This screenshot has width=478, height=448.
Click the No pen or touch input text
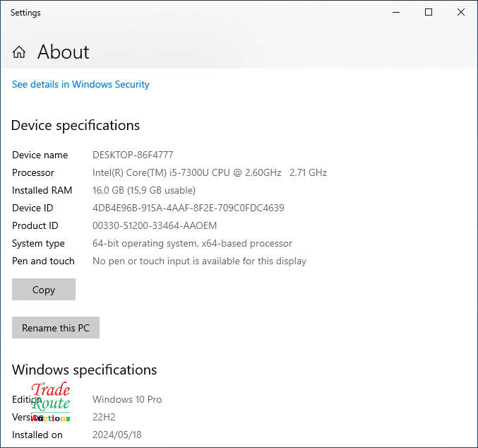click(199, 261)
